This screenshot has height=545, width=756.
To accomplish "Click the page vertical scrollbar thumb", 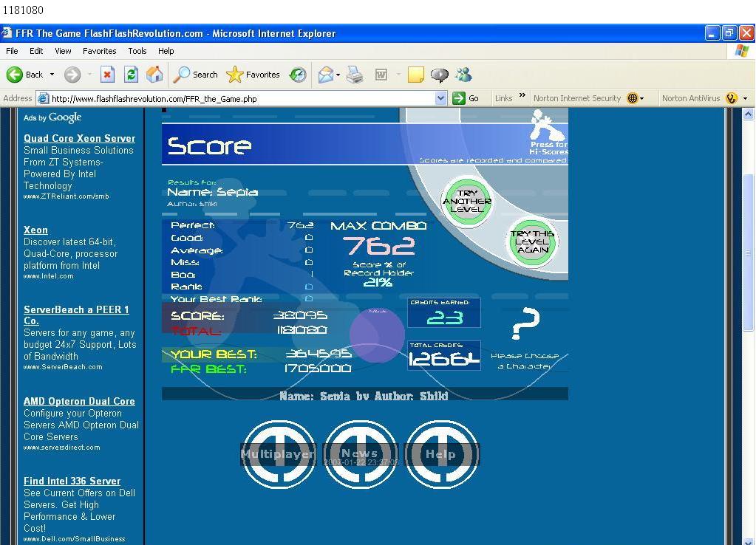I will (x=748, y=253).
